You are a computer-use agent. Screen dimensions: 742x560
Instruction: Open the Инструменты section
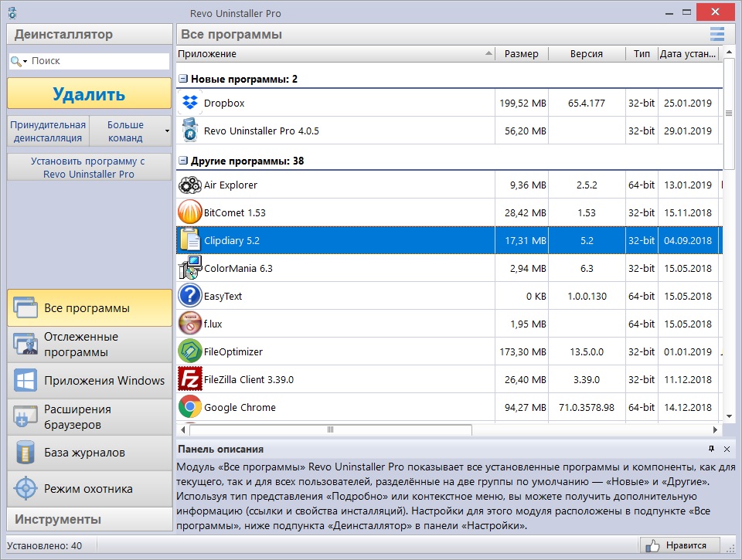[x=90, y=519]
